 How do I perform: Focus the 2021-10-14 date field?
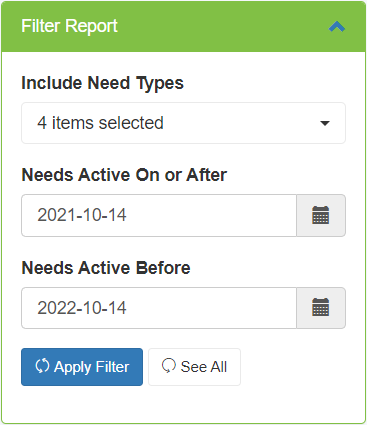click(159, 215)
